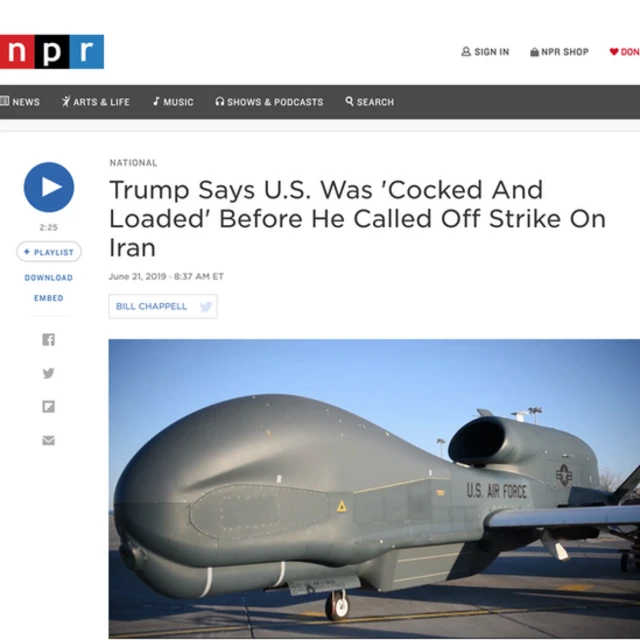640x640 pixels.
Task: Click the NPR logo
Action: tap(52, 52)
